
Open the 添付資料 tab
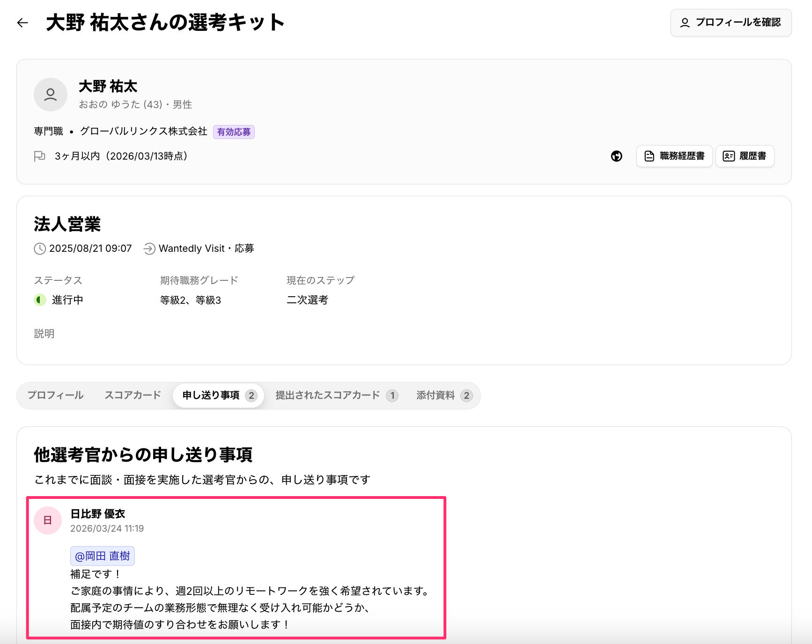click(443, 395)
